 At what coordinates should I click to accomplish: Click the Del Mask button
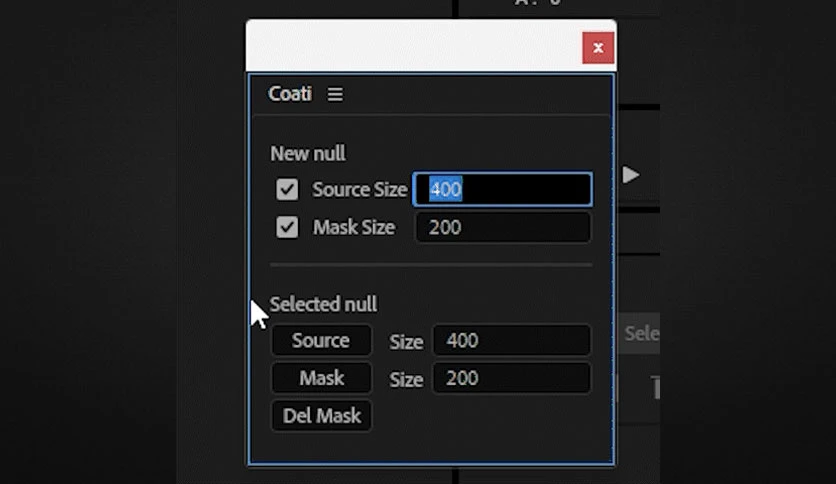point(321,416)
